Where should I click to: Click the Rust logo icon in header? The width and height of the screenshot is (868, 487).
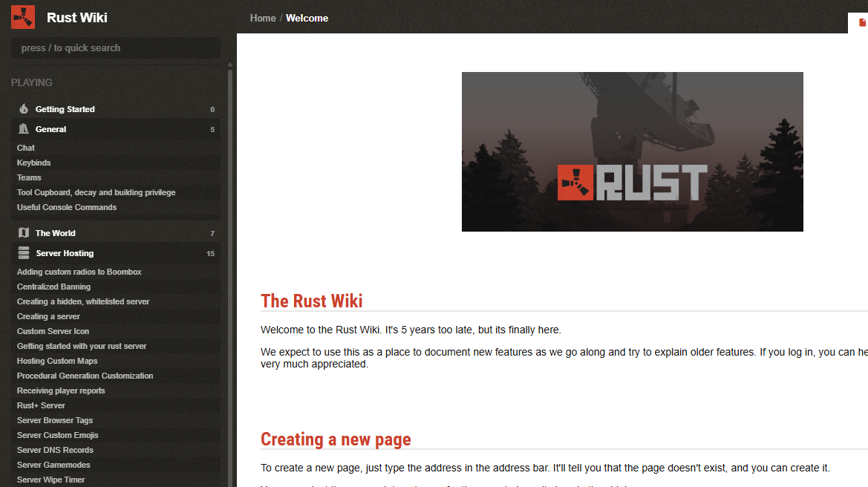(x=23, y=17)
